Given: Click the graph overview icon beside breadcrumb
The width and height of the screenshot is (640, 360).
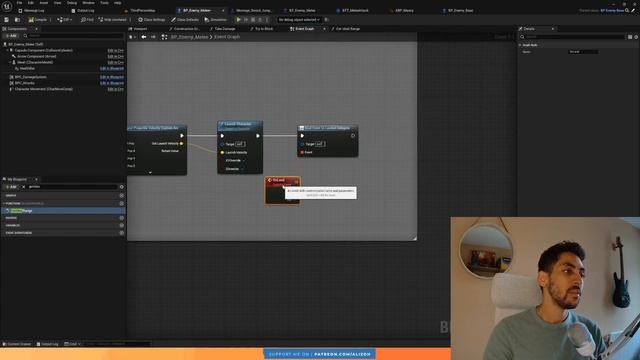Looking at the screenshot, I should click(x=164, y=37).
